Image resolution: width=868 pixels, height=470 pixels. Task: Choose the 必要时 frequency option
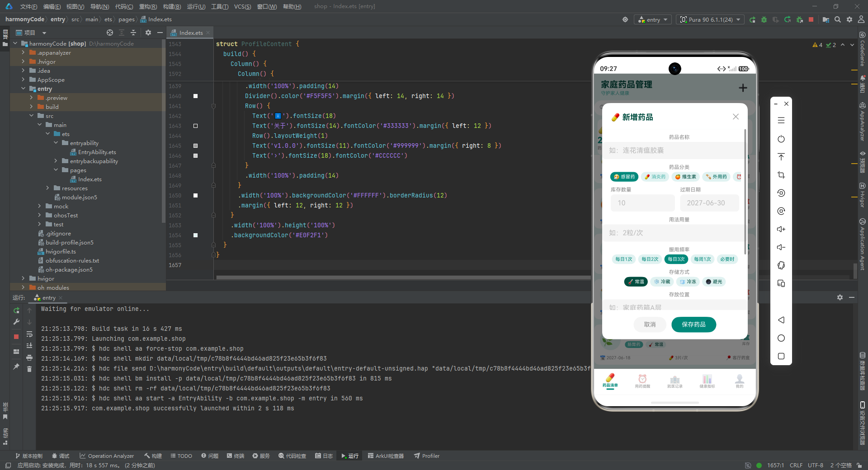point(727,259)
